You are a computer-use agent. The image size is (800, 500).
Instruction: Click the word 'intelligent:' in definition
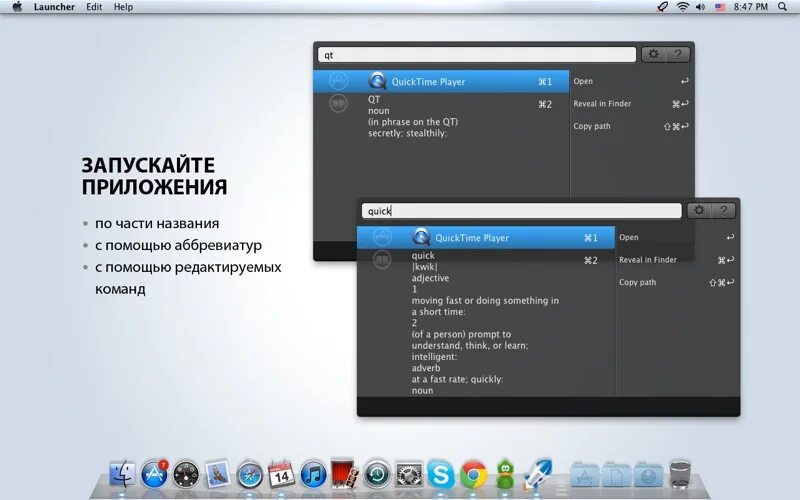tap(434, 357)
